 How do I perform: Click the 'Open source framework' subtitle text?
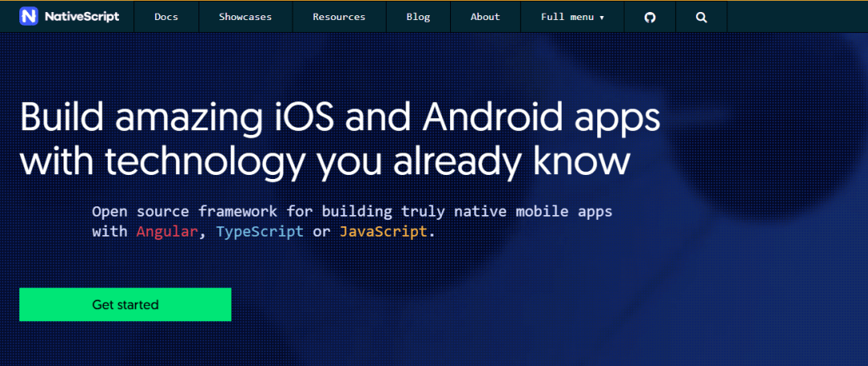(352, 222)
